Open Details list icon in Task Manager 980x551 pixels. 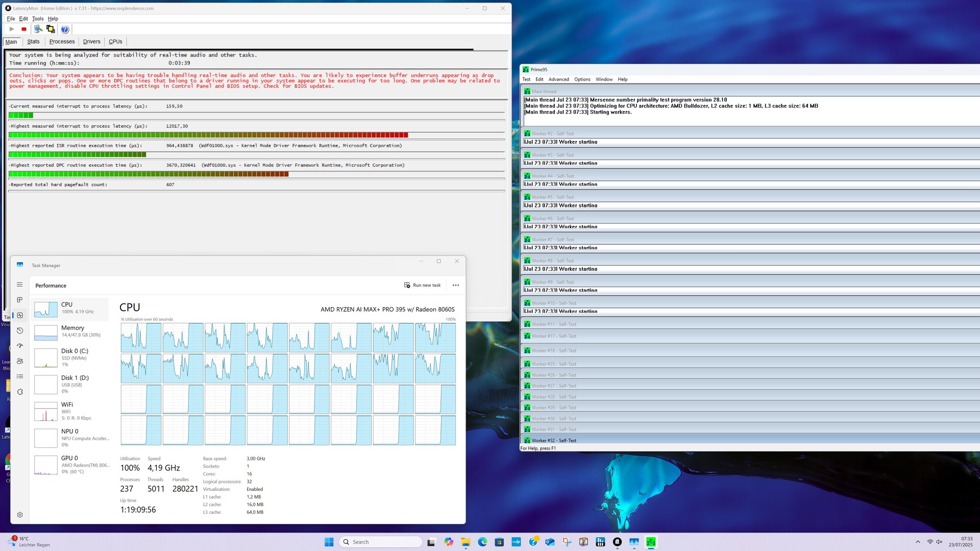pos(20,377)
